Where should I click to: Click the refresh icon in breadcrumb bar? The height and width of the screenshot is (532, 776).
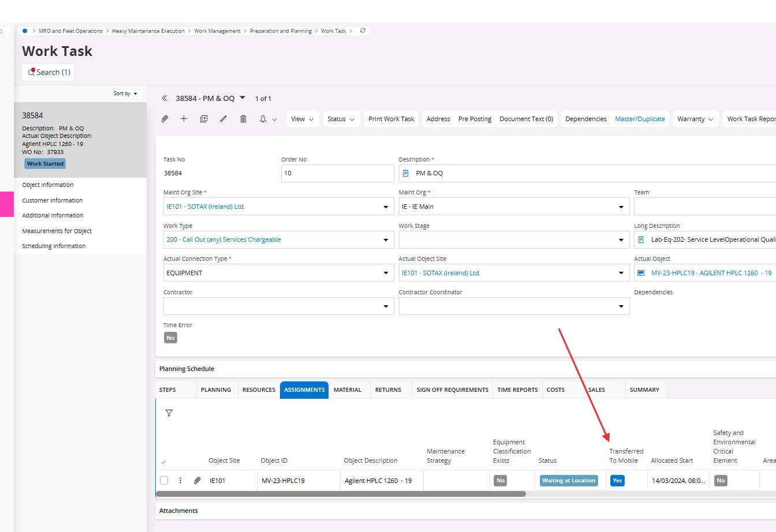coord(363,31)
